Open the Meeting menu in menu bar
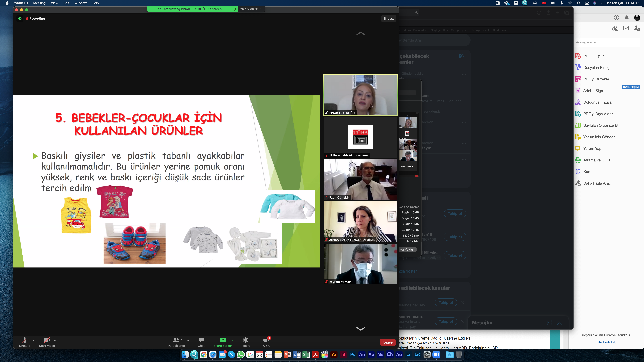The width and height of the screenshot is (644, 362). (39, 3)
